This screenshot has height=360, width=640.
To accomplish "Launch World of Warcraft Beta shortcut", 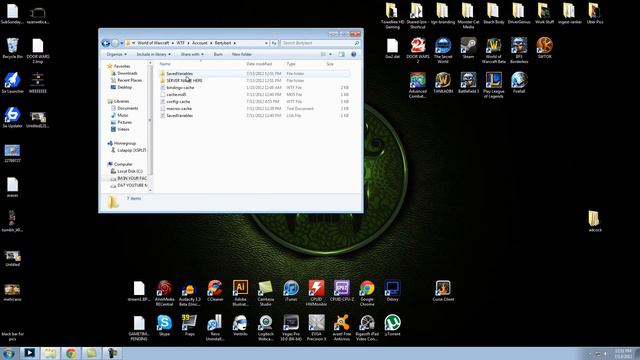I will [493, 51].
